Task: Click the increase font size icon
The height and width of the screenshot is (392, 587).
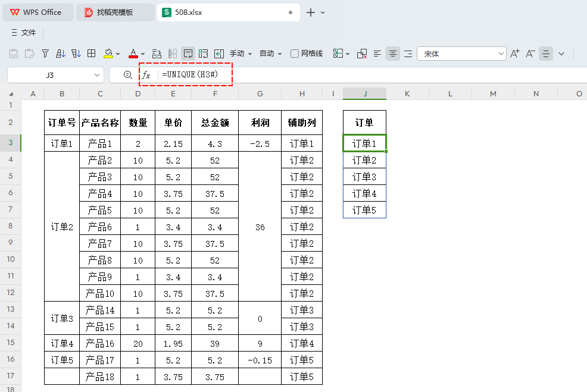Action: [x=515, y=54]
